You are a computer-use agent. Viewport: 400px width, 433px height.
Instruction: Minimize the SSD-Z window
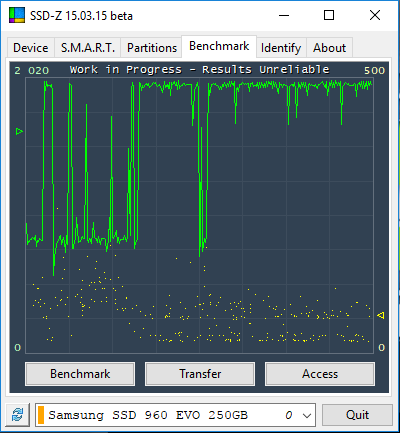coord(284,15)
